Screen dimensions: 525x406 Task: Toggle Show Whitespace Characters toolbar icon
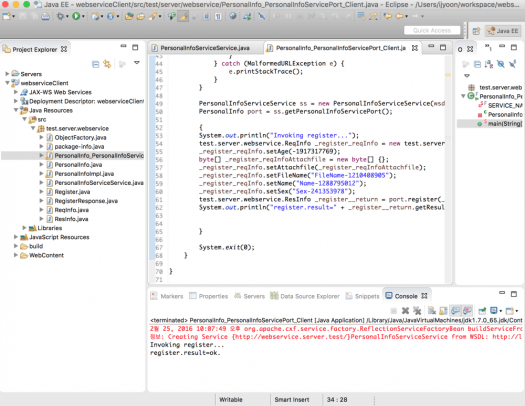218,16
